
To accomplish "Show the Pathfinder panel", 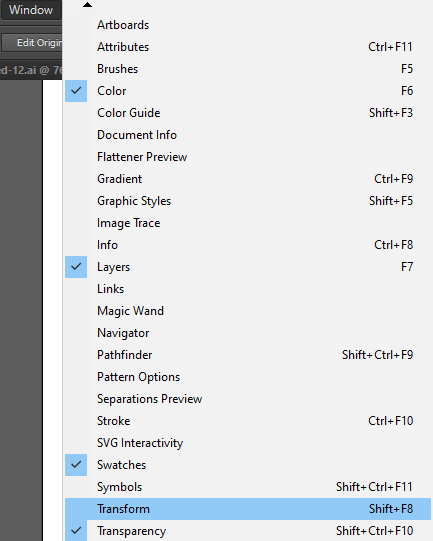I will [248, 355].
